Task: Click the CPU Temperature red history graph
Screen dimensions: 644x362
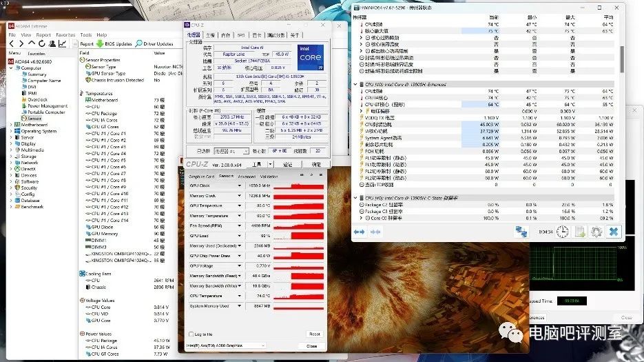Action: coord(299,296)
